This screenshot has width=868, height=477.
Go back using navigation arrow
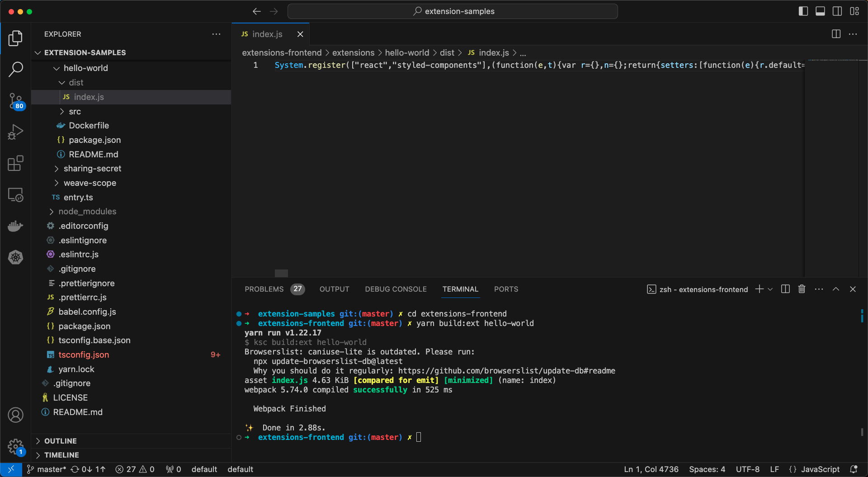[257, 11]
